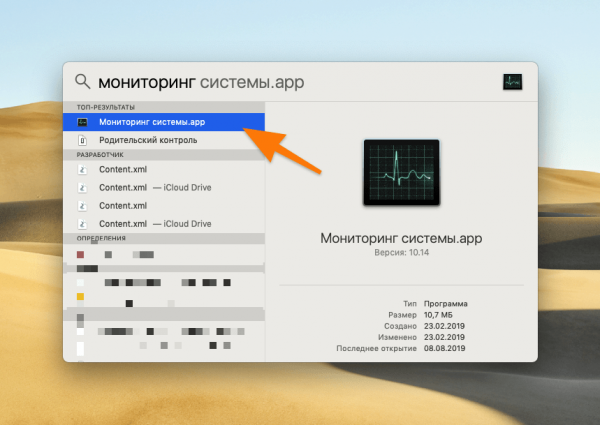This screenshot has height=425, width=600.
Task: Click the Последнее открытие label
Action: click(377, 348)
